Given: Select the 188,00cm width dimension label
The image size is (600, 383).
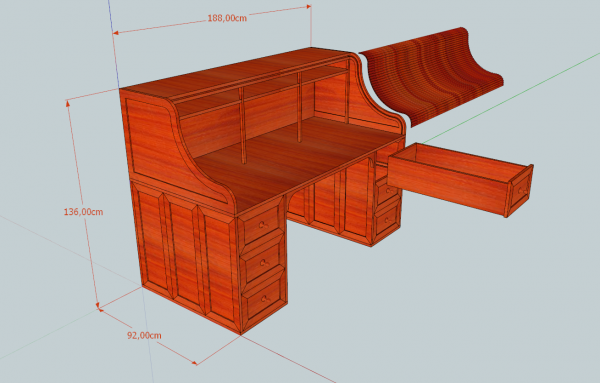Looking at the screenshot, I should [x=227, y=18].
